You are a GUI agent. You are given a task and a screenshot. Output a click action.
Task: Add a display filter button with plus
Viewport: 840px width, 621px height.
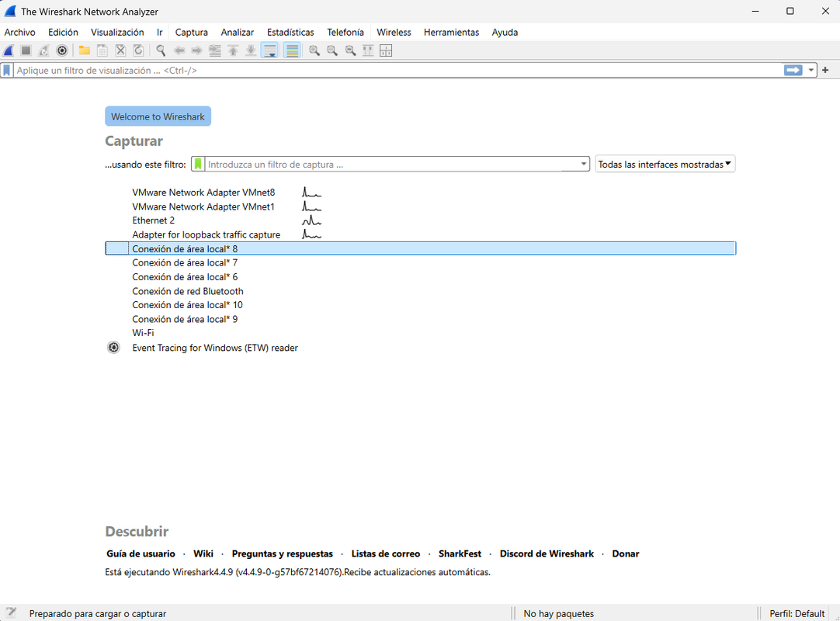[x=825, y=70]
